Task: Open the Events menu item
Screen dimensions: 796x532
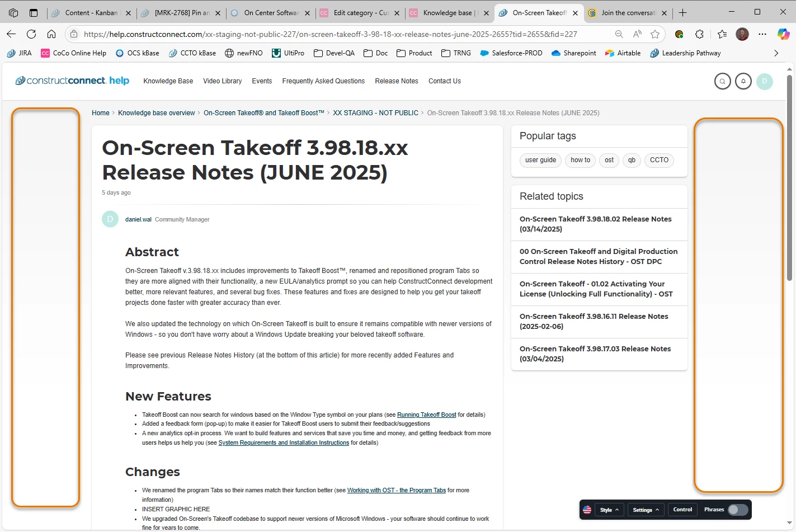Action: pyautogui.click(x=262, y=81)
